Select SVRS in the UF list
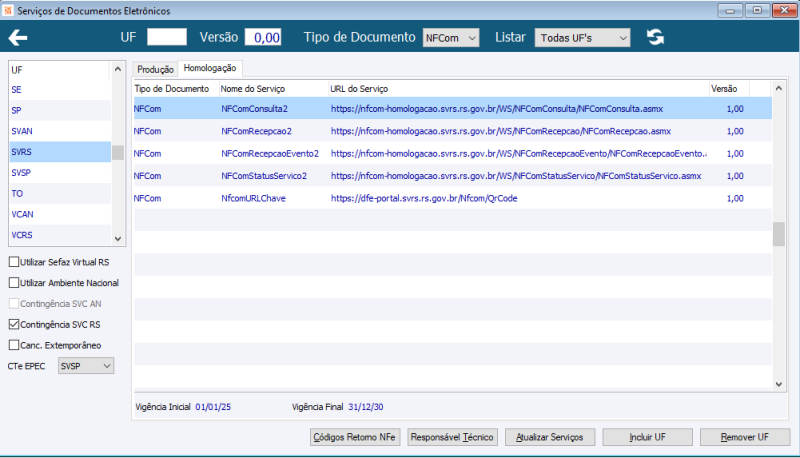 coord(60,152)
